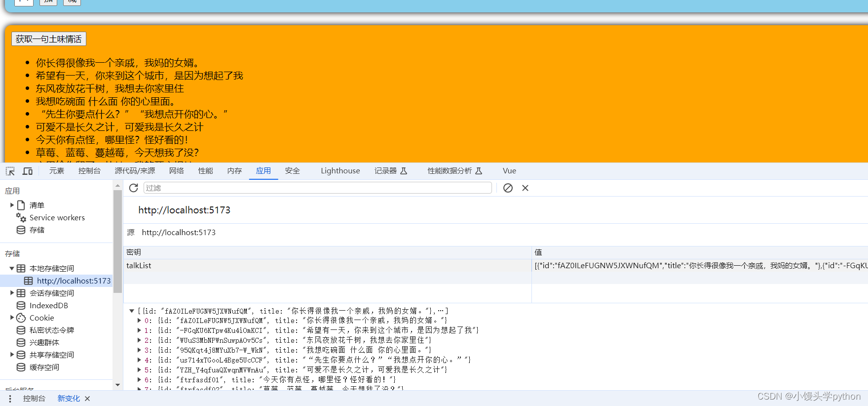Viewport: 868px width, 406px height.
Task: Select the talkList key cell
Action: pyautogui.click(x=327, y=266)
